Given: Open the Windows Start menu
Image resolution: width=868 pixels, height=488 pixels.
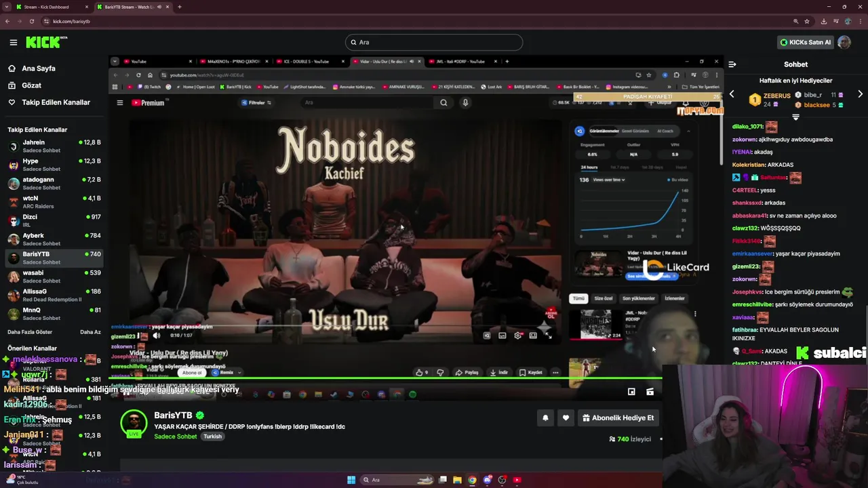Looking at the screenshot, I should point(351,480).
